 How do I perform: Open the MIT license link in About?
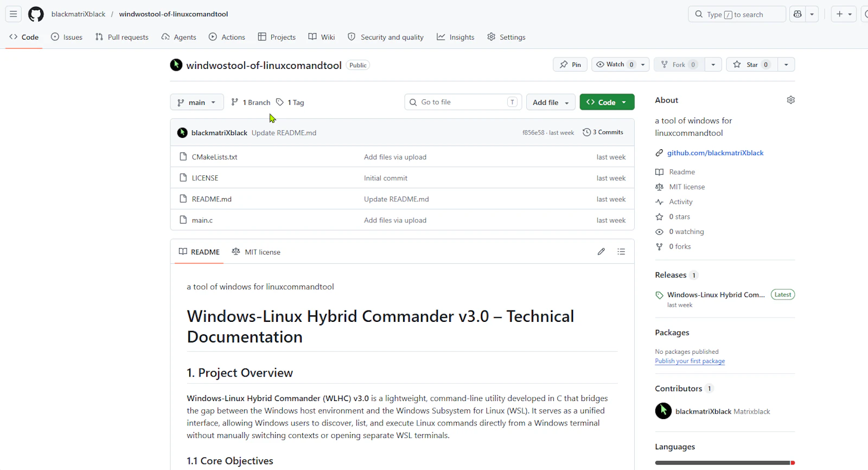pos(687,187)
